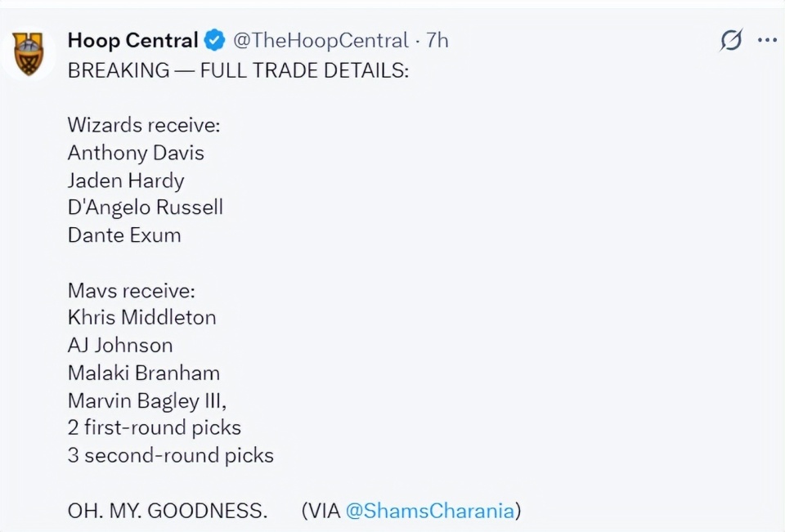Click the @TheHoopCentral handle
Viewport: 785px width, 532px height.
click(x=321, y=40)
